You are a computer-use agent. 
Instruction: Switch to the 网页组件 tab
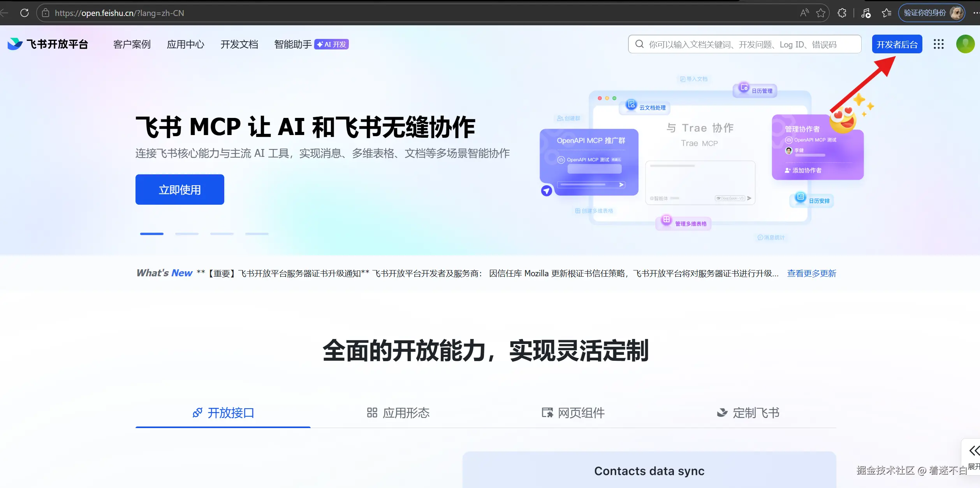coord(573,413)
